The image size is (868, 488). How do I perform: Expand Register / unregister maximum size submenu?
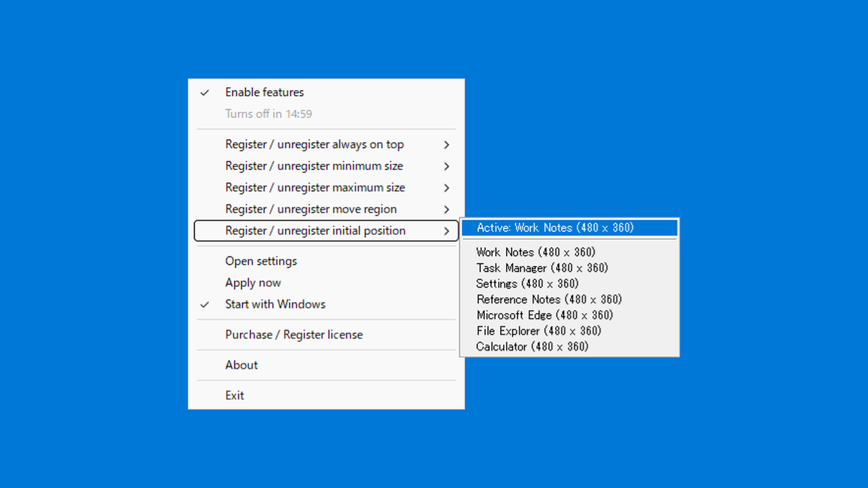pos(326,188)
